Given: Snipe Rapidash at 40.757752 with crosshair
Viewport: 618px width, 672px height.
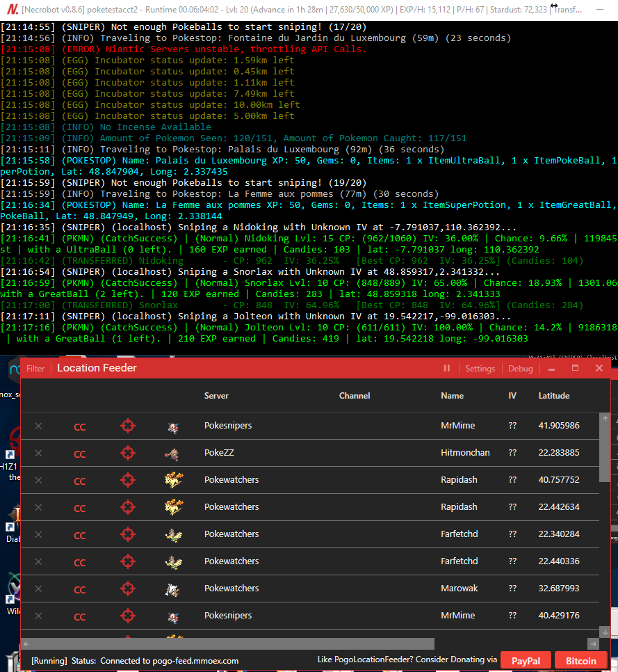Looking at the screenshot, I should [128, 480].
